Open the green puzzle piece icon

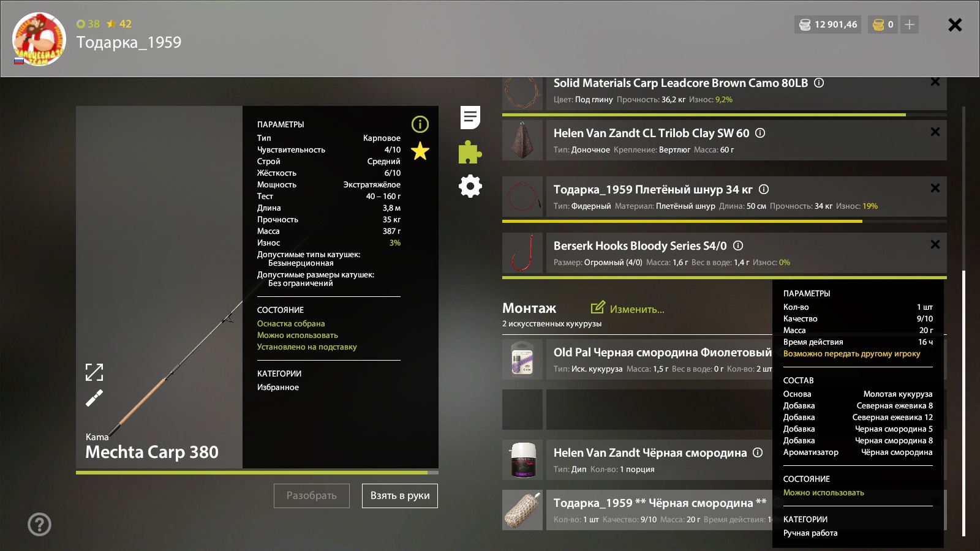pos(470,152)
